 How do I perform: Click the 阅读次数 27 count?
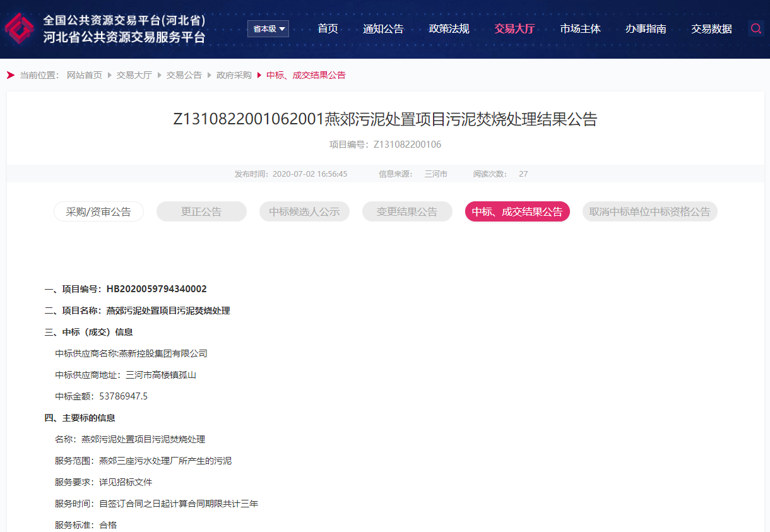coord(500,174)
